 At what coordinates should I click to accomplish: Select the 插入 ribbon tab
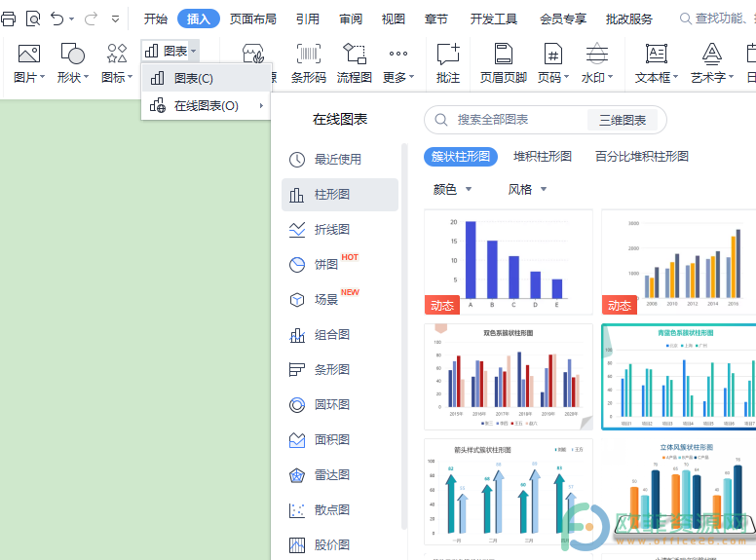[199, 19]
